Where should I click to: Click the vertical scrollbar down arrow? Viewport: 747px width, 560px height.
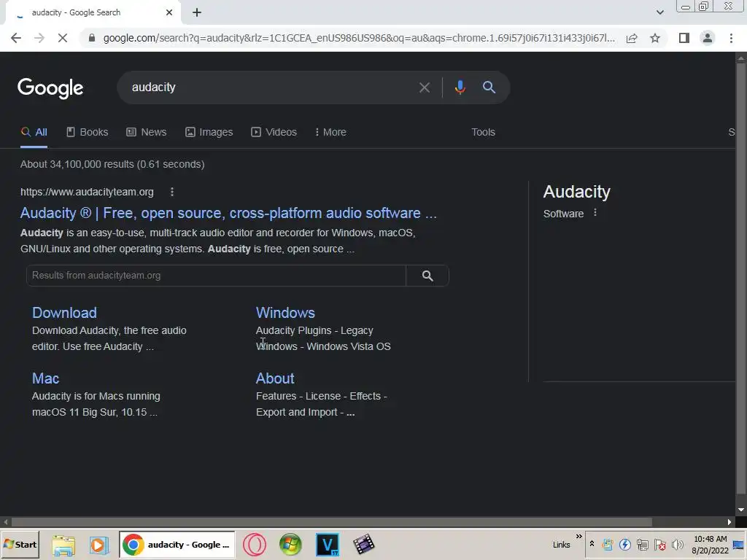[741, 510]
